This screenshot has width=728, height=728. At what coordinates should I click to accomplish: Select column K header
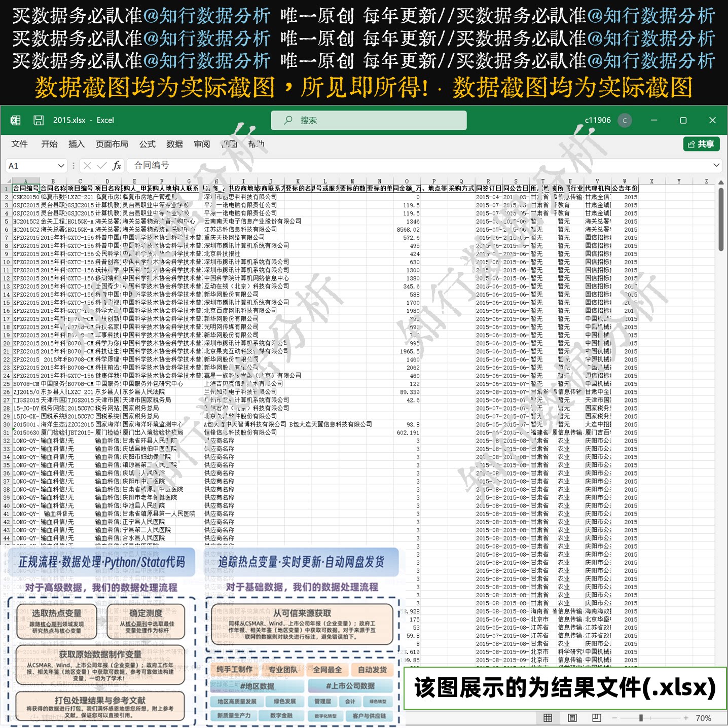pos(298,181)
